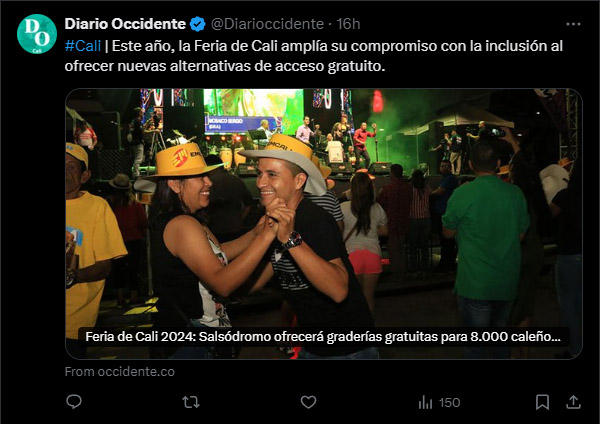Open the Diario Occidente profile avatar

click(x=37, y=34)
